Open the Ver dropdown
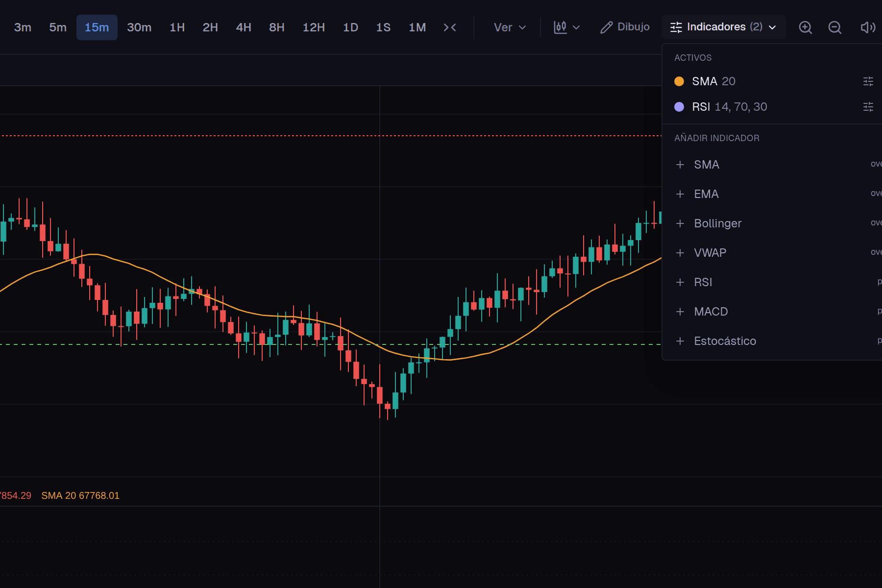Image resolution: width=882 pixels, height=588 pixels. [x=510, y=27]
